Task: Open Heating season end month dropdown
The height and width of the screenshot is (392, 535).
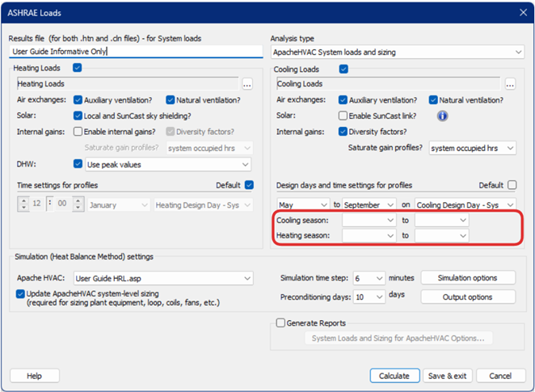Action: tap(442, 235)
